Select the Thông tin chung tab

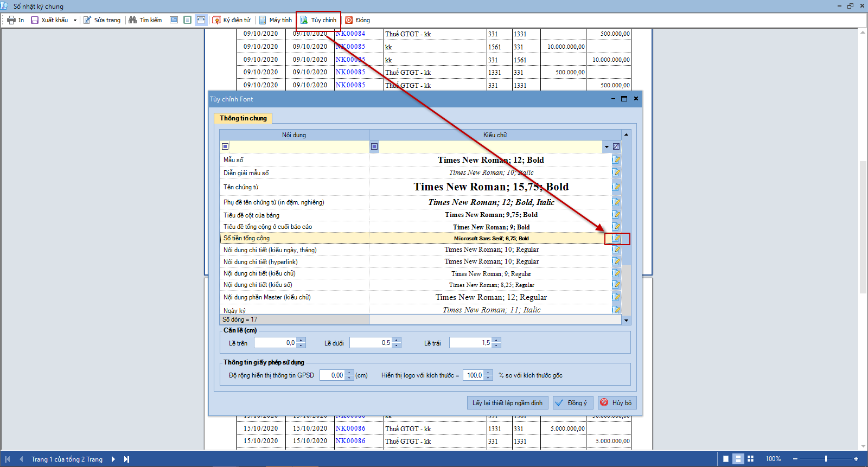point(243,118)
